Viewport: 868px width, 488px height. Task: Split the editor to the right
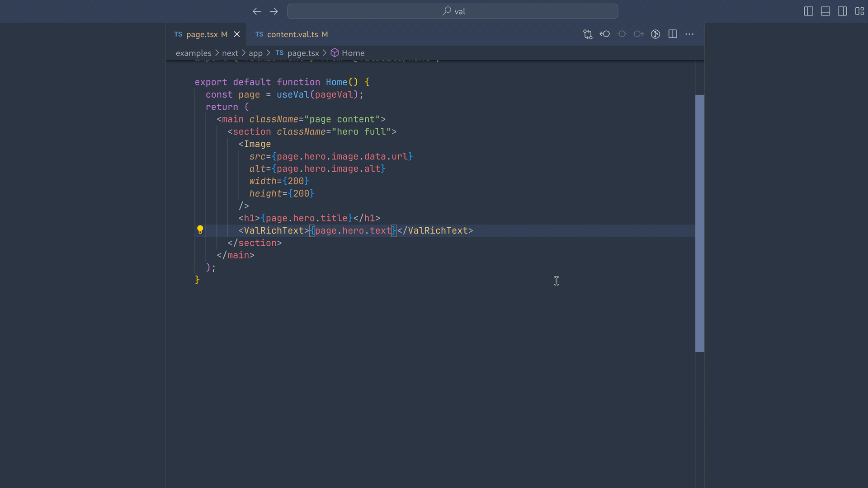pos(673,34)
